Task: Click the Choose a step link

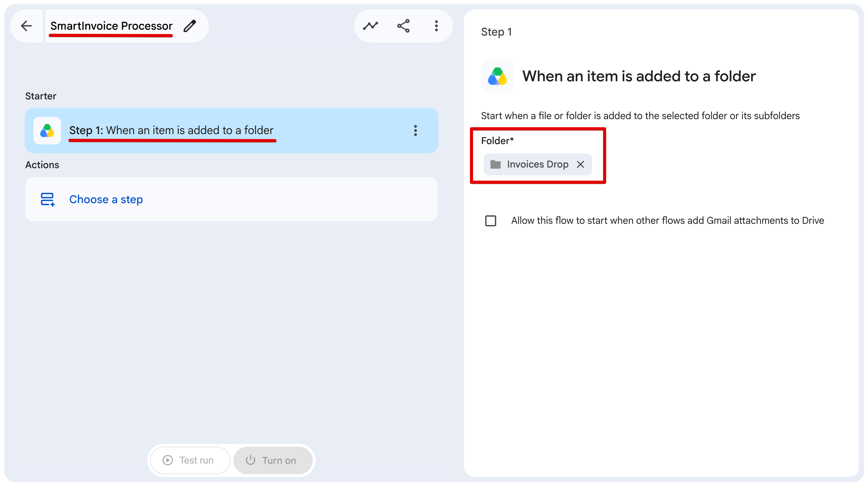Action: point(106,199)
